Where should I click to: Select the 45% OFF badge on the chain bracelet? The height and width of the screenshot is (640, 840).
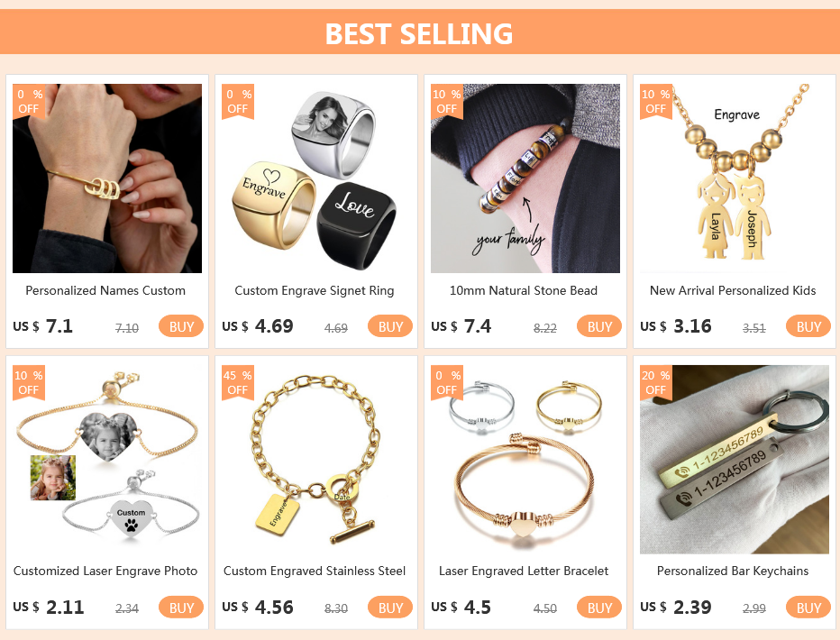(238, 382)
